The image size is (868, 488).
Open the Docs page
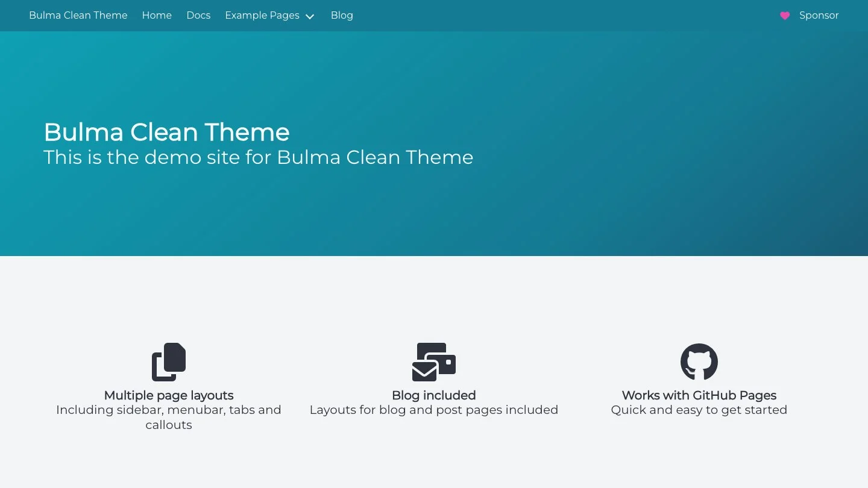(198, 16)
